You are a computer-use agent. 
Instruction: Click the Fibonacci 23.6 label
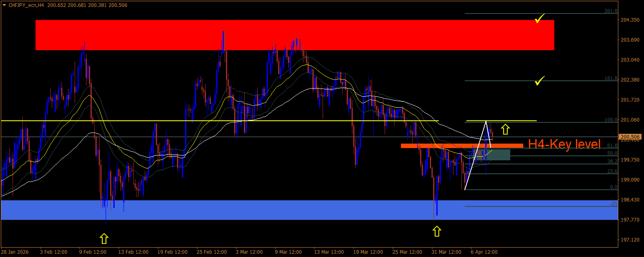tap(612, 171)
